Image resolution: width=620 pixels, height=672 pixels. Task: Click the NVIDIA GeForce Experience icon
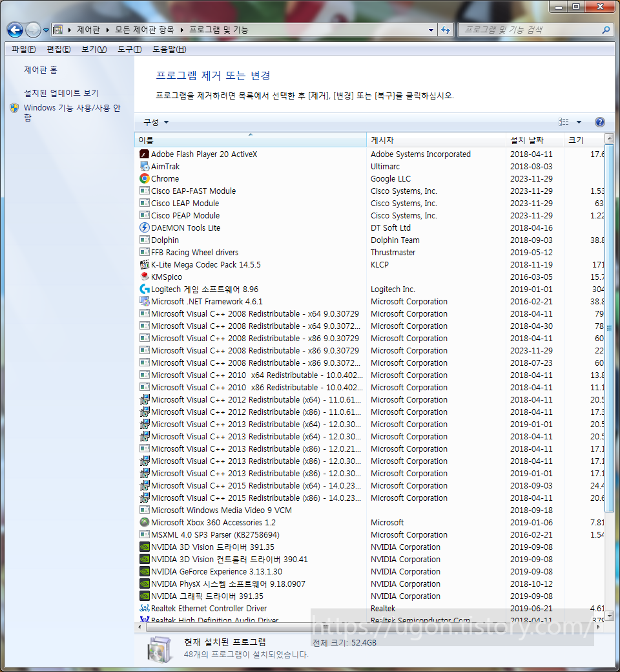click(145, 571)
